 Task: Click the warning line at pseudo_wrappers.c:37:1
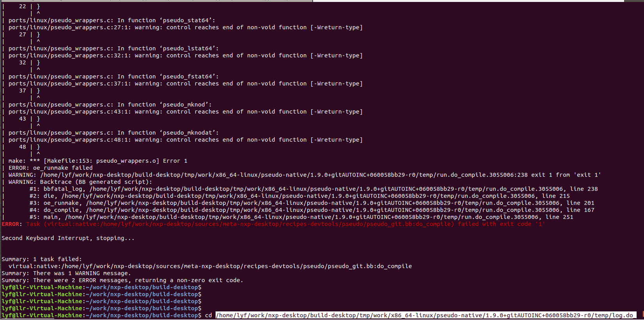pos(186,84)
